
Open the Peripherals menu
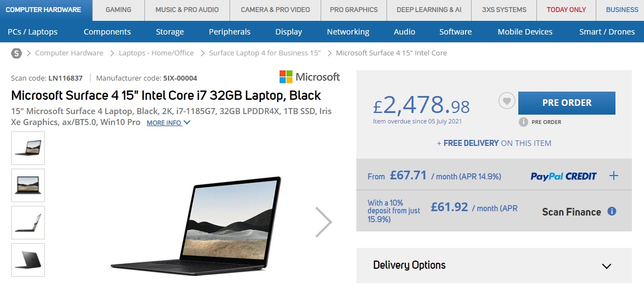coord(229,32)
